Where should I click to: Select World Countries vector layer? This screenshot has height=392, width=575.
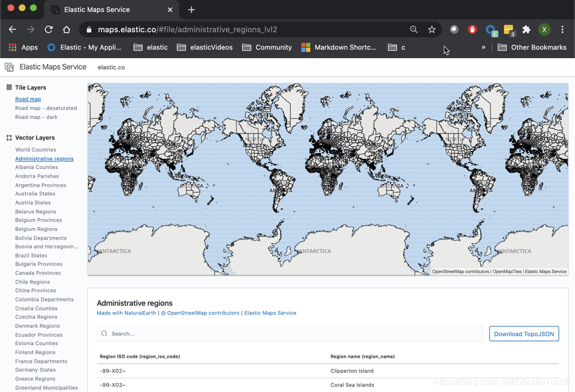35,150
